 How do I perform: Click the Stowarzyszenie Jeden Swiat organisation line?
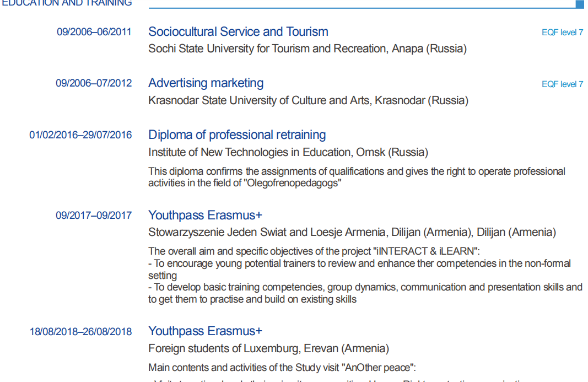[352, 232]
